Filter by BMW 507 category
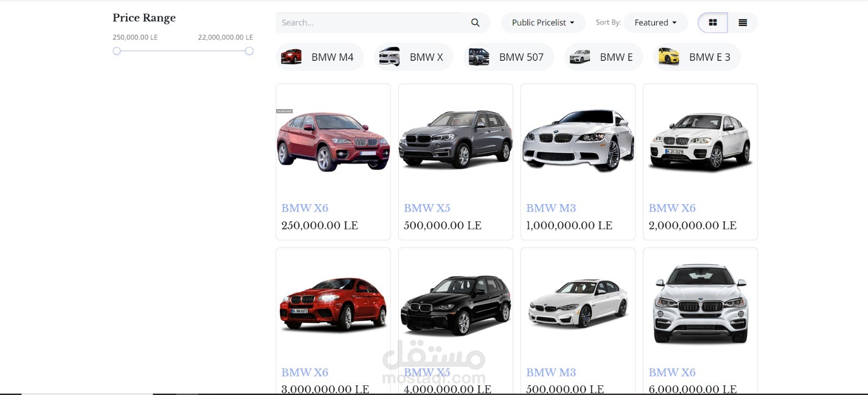Screen dimensions: 868x395 [x=509, y=57]
